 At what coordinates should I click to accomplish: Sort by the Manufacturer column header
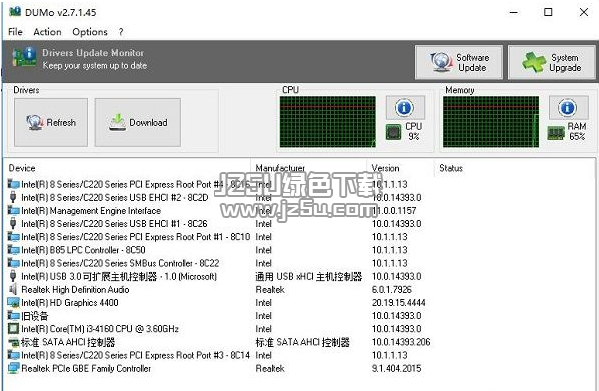280,168
